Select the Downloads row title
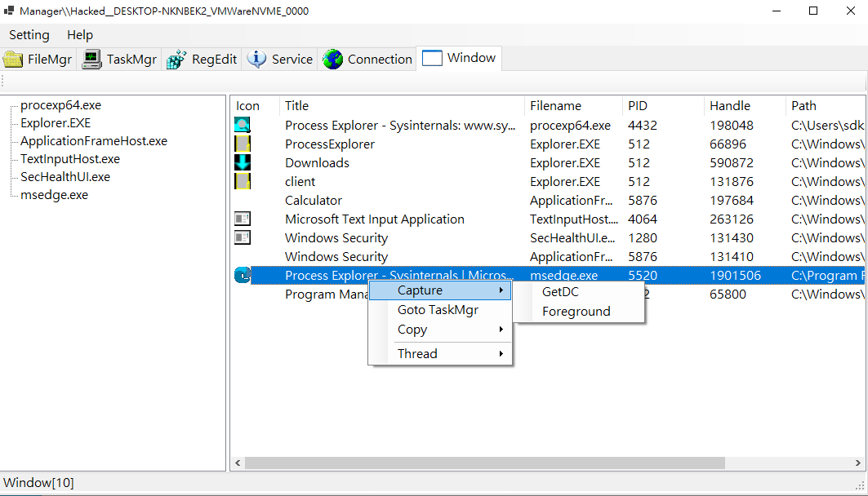Screen dimensions: 868x496 pos(317,162)
